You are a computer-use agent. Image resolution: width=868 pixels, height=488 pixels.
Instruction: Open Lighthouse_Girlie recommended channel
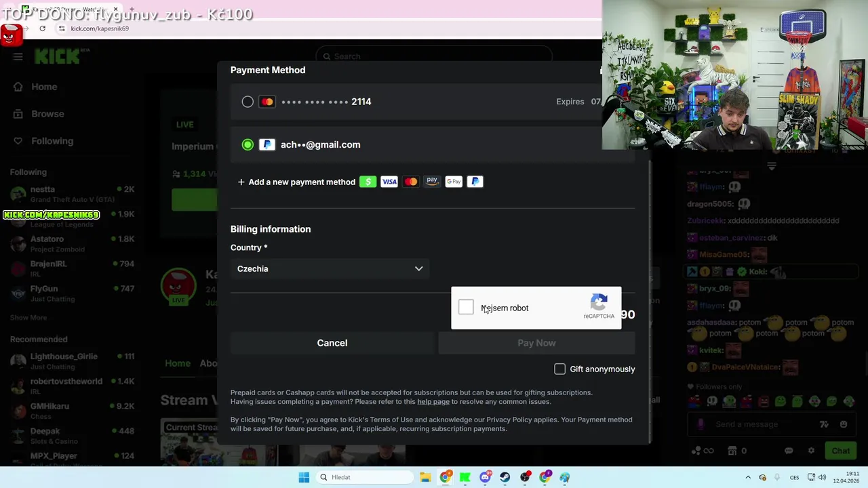point(72,361)
